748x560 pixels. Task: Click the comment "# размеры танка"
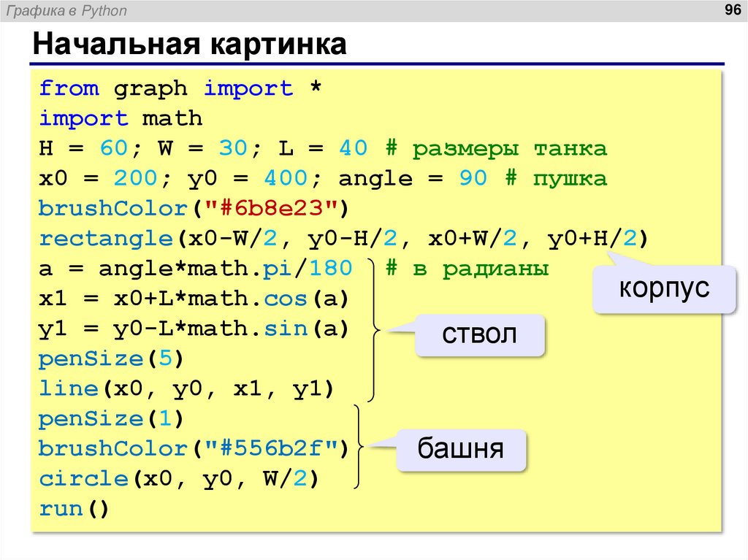click(496, 149)
